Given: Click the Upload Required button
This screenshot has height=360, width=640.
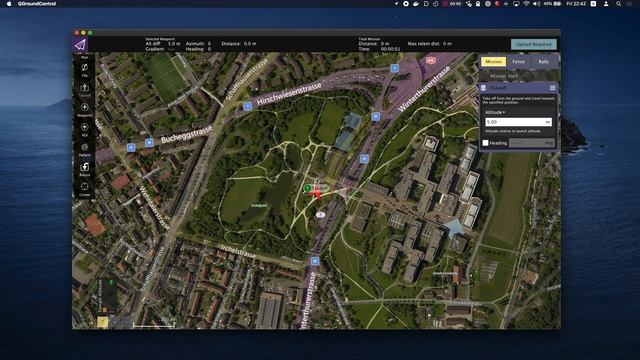Looking at the screenshot, I should [x=533, y=44].
